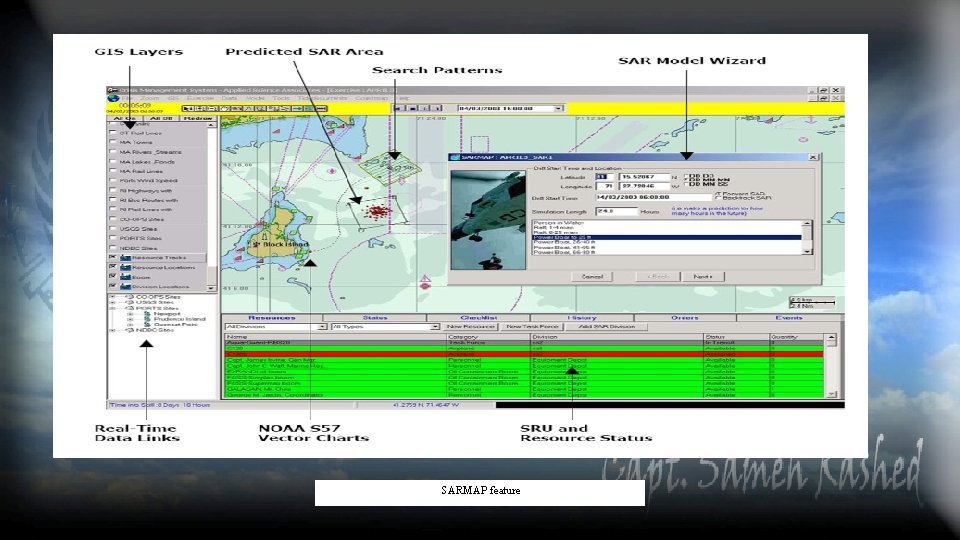Enable the MA Towns layer checkbox
The image size is (960, 540).
(x=113, y=142)
